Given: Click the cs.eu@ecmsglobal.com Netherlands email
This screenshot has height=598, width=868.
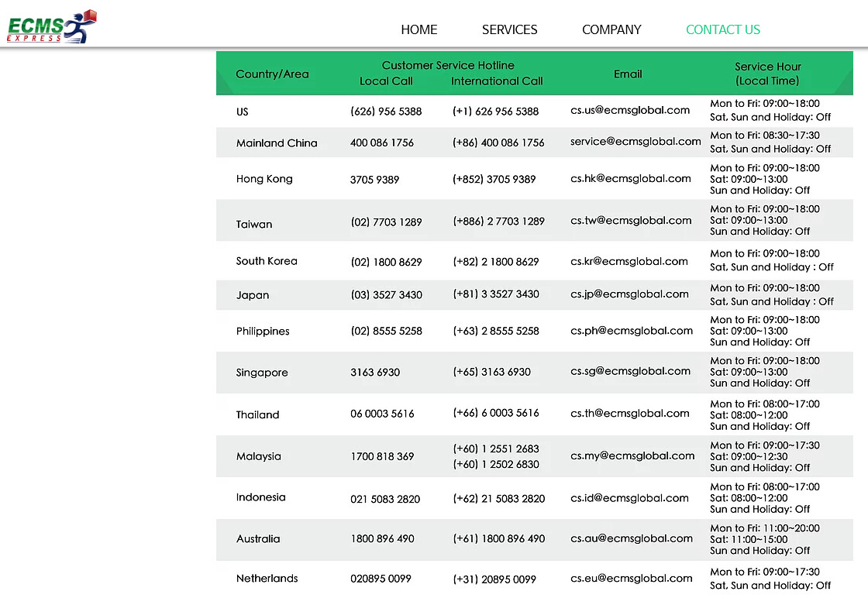Looking at the screenshot, I should 631,578.
